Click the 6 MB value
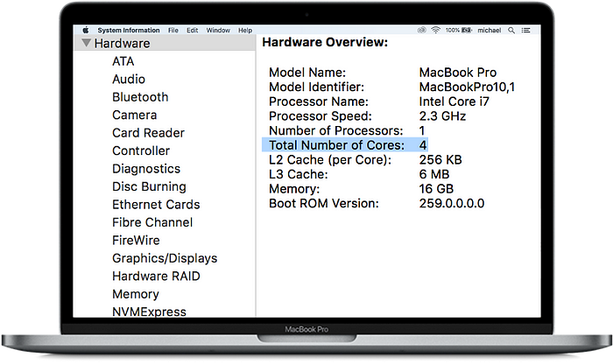 (x=434, y=175)
